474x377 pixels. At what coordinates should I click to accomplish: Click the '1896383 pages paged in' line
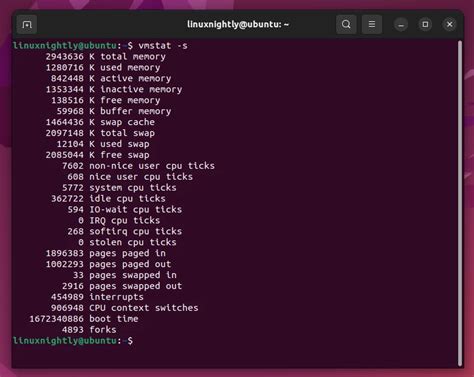pyautogui.click(x=106, y=253)
